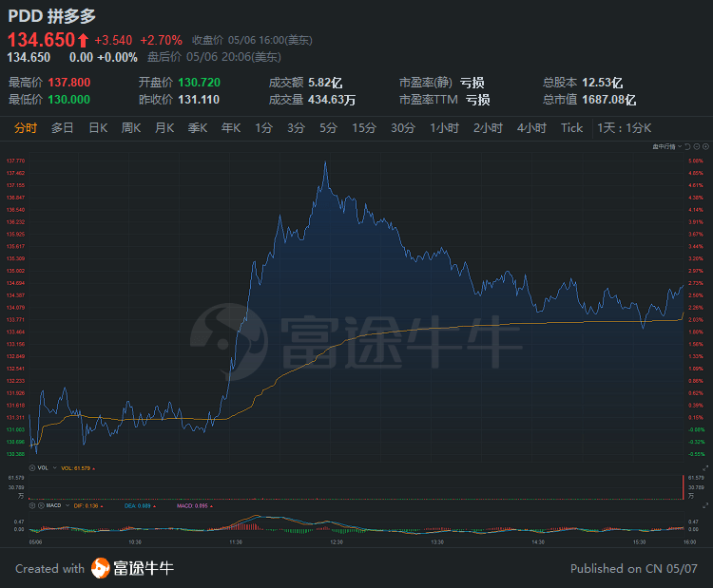This screenshot has width=713, height=588.
Task: Click the 成交额 value 5.82亿
Action: 325,83
